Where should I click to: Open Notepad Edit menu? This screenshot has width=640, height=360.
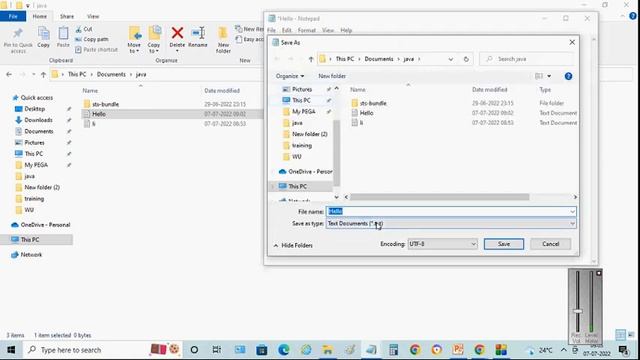pyautogui.click(x=287, y=30)
